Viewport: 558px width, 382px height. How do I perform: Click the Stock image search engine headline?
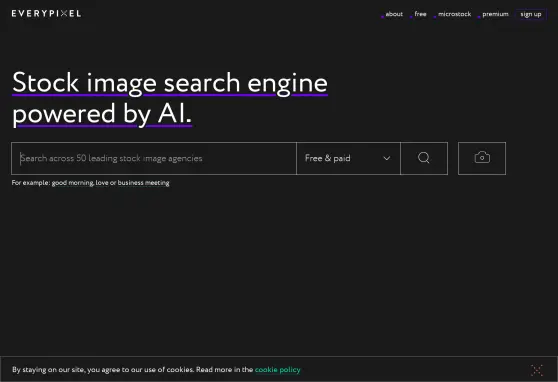[x=170, y=83]
